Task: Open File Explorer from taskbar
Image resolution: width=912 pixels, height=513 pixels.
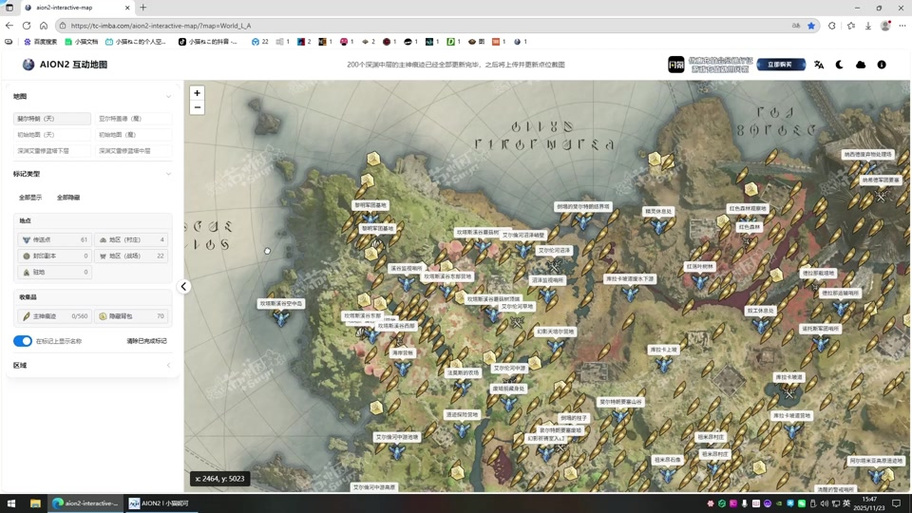Action: point(35,503)
